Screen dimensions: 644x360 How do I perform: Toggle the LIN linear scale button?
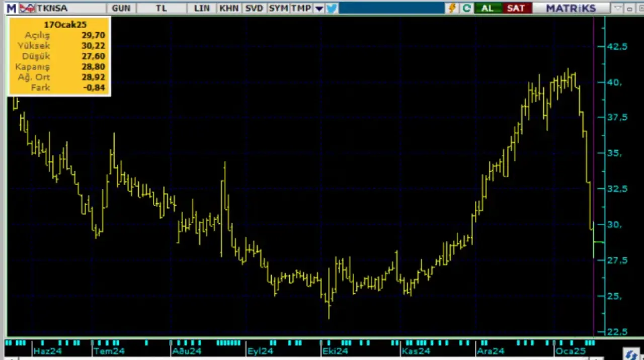[x=202, y=8]
